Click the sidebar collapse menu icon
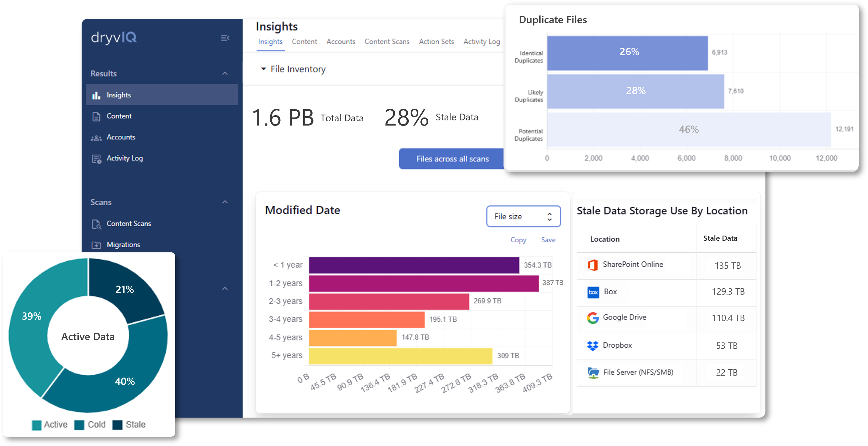868x446 pixels. point(225,38)
